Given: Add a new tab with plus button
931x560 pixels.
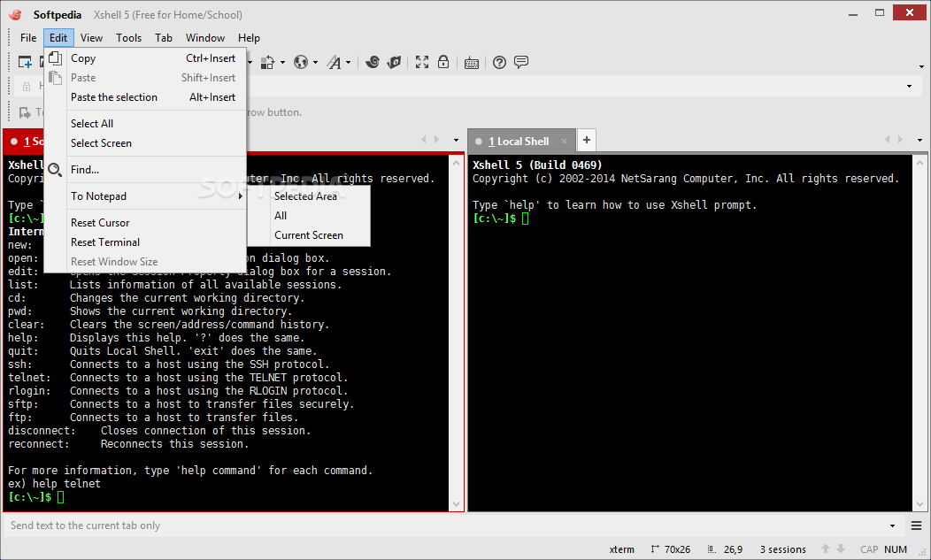Looking at the screenshot, I should (x=587, y=140).
